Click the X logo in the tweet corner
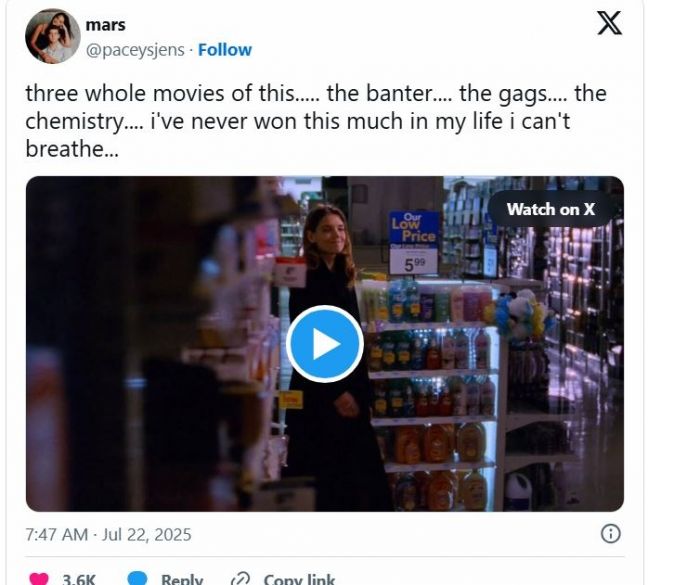The height and width of the screenshot is (585, 700). (609, 23)
